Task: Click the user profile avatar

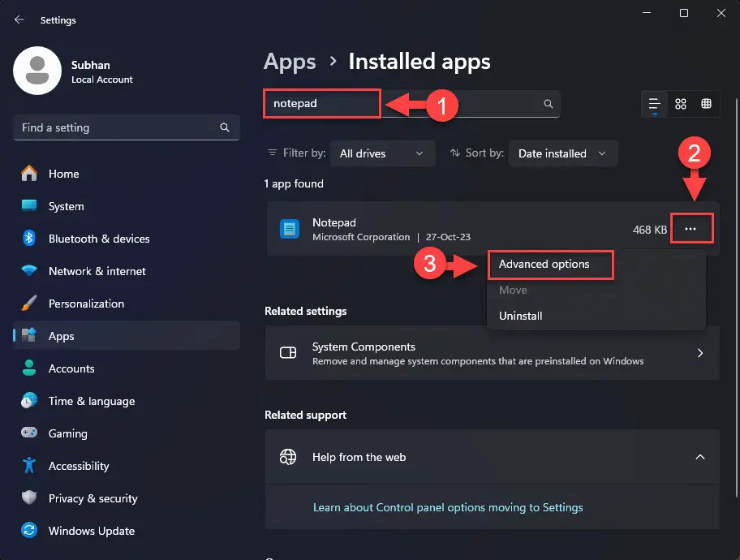Action: coord(37,71)
